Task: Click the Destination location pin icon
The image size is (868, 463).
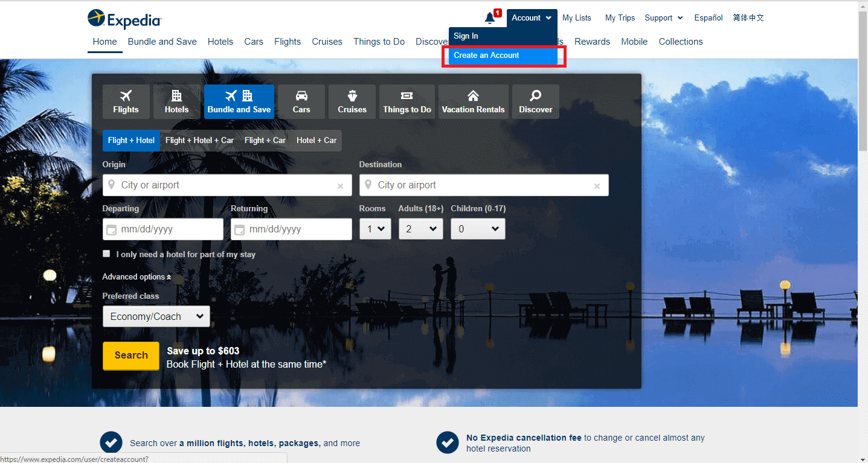Action: click(368, 185)
